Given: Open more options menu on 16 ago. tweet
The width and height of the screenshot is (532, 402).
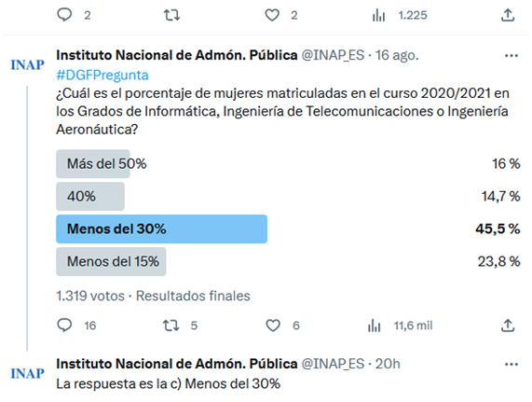Looking at the screenshot, I should tap(512, 55).
